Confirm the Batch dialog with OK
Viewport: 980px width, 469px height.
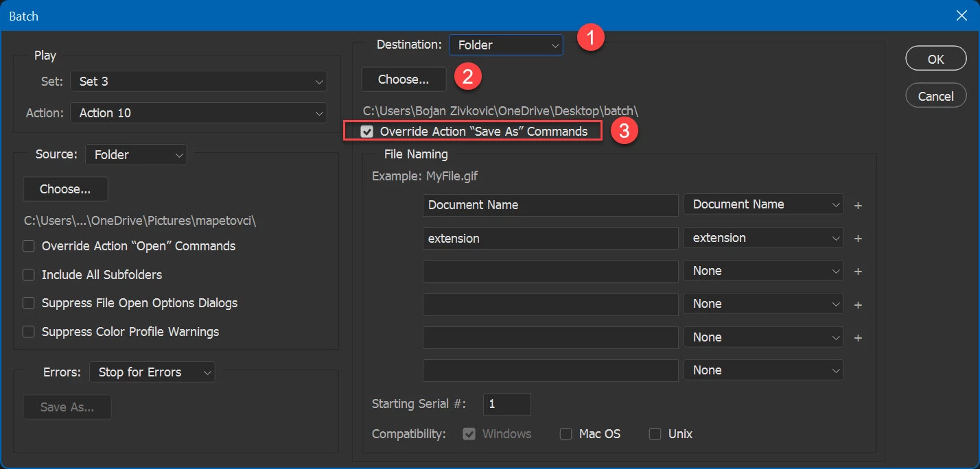tap(936, 59)
